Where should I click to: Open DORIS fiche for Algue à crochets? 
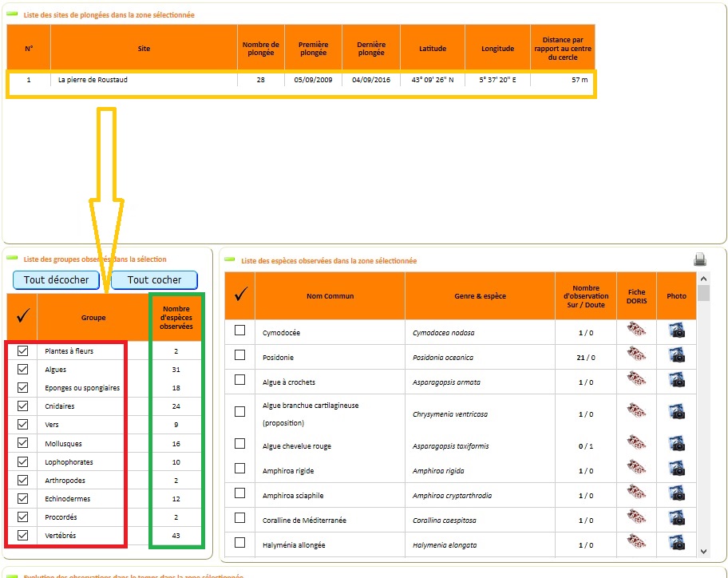tap(636, 380)
